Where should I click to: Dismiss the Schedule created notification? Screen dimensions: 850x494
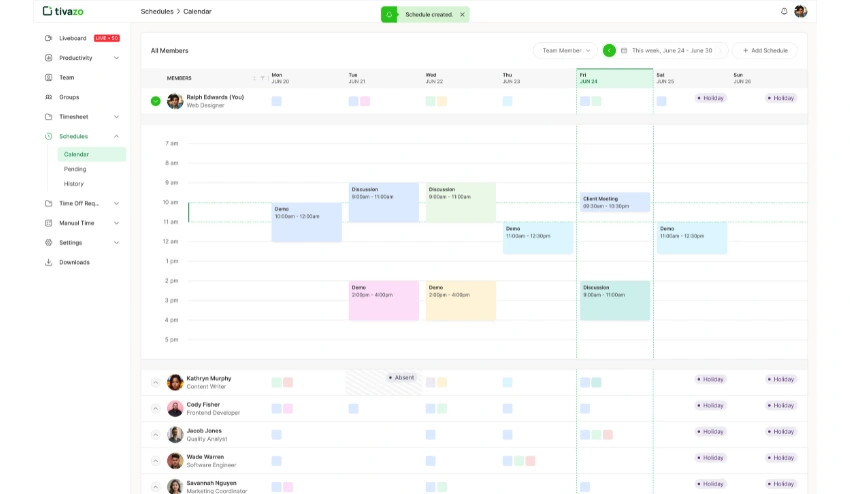462,15
